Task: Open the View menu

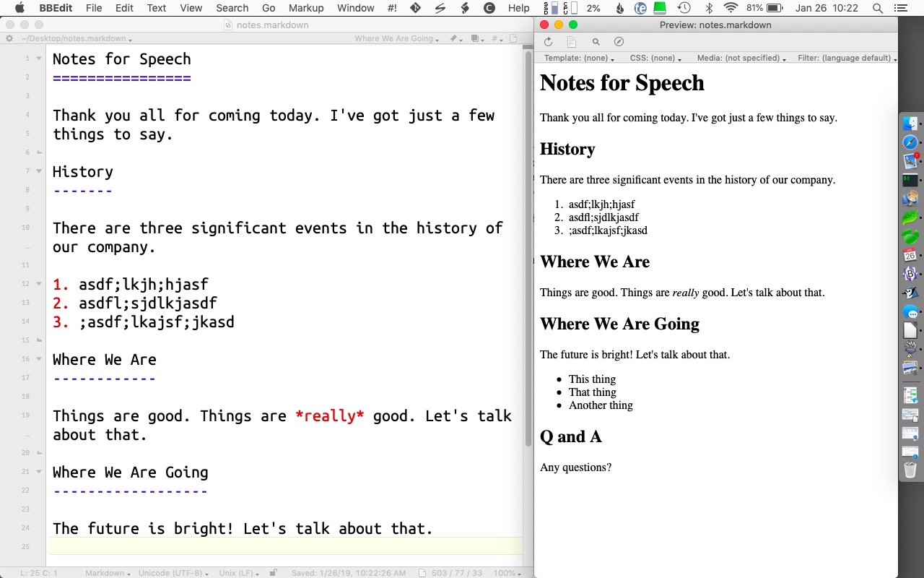Action: (x=191, y=8)
